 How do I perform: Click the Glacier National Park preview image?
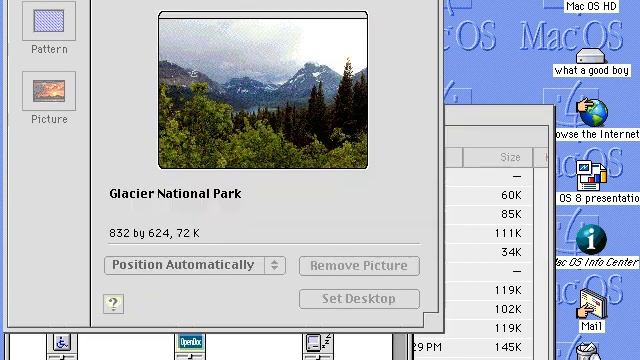pyautogui.click(x=263, y=90)
